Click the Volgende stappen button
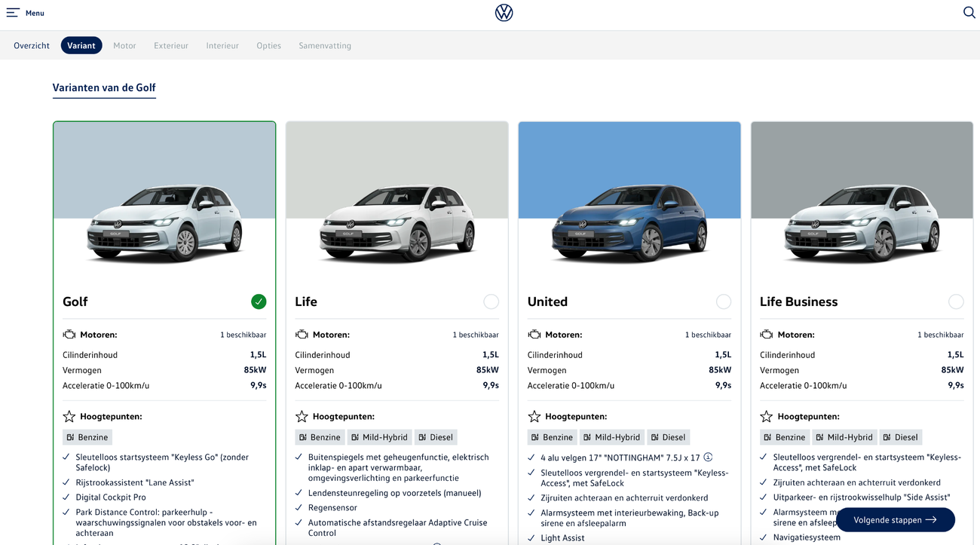Screen dimensions: 980x545 [x=896, y=520]
